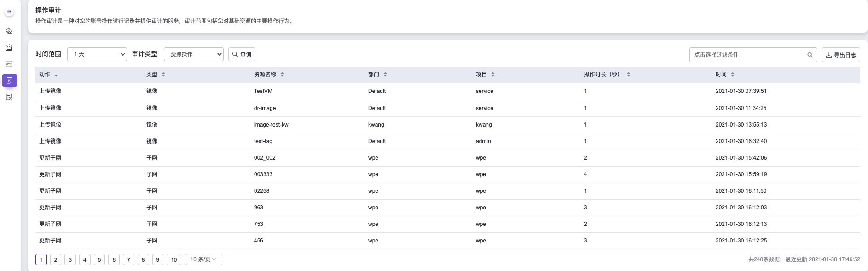The height and width of the screenshot is (271, 868).
Task: Focus the 点击选择过滤条件 filter input
Action: [x=748, y=55]
